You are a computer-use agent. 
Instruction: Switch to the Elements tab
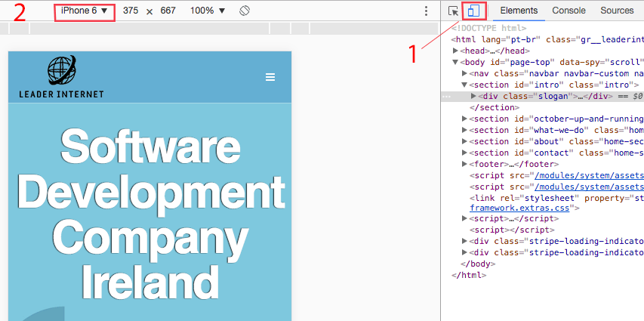(x=519, y=11)
